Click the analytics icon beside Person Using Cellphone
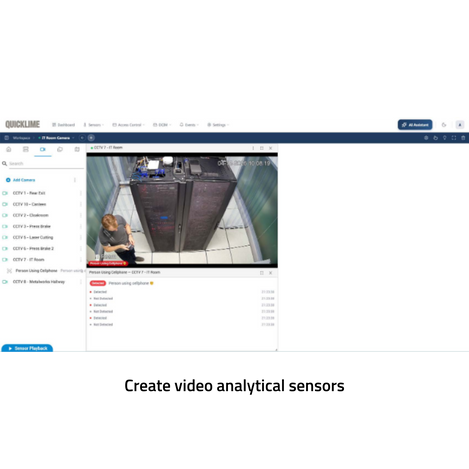 pos(9,271)
